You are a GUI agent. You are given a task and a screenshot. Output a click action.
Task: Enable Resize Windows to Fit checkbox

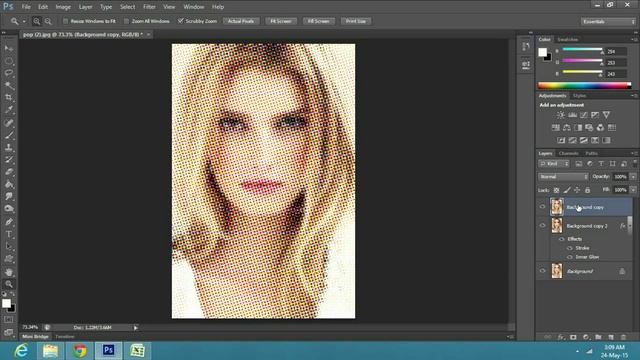[65, 21]
